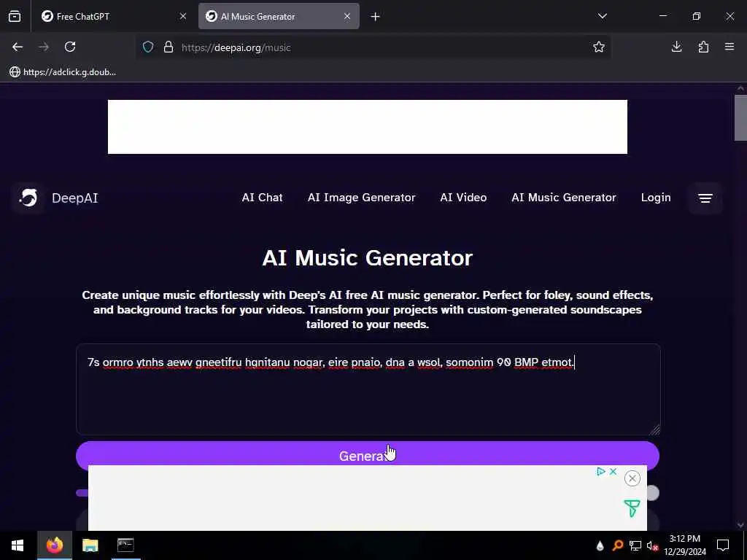The image size is (747, 560).
Task: Open the network tray icon
Action: coord(635,545)
